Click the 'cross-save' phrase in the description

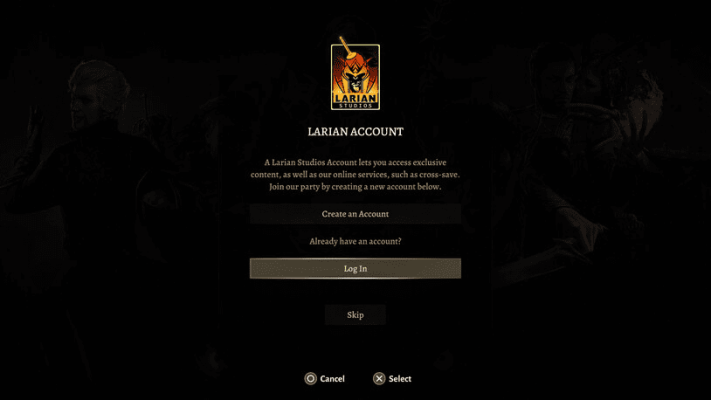pos(439,175)
